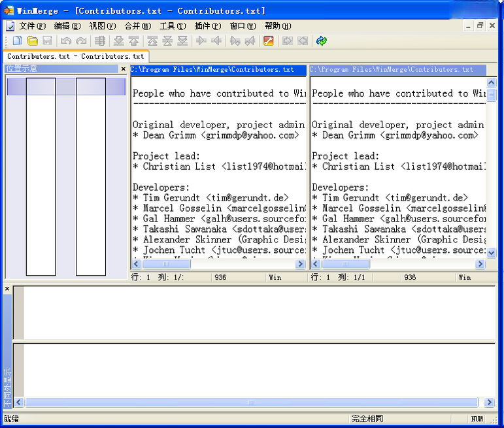The width and height of the screenshot is (504, 428).
Task: Jump to Last difference icon
Action: [182, 41]
